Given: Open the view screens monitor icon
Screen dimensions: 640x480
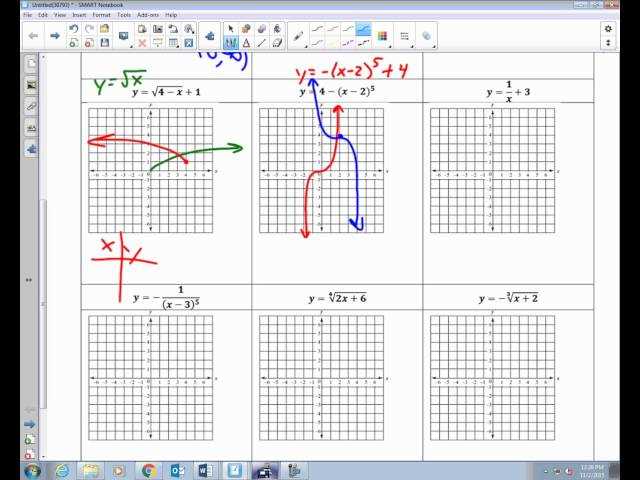Looking at the screenshot, I should (124, 36).
